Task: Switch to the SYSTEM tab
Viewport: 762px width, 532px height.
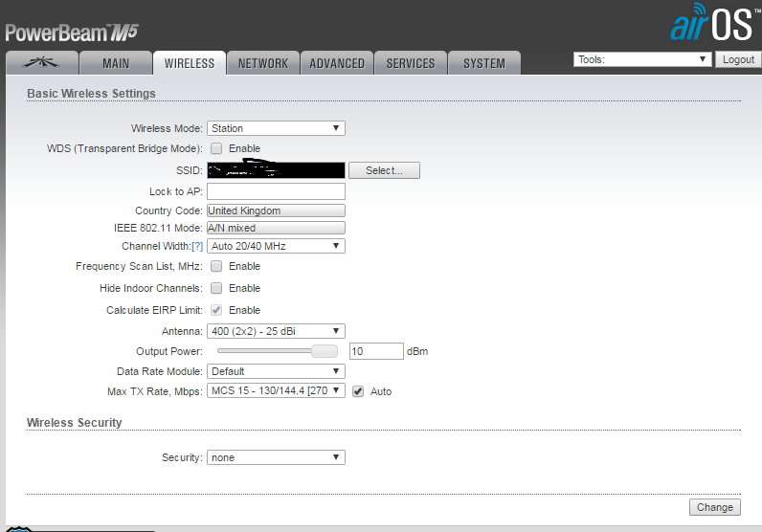Action: click(x=484, y=63)
